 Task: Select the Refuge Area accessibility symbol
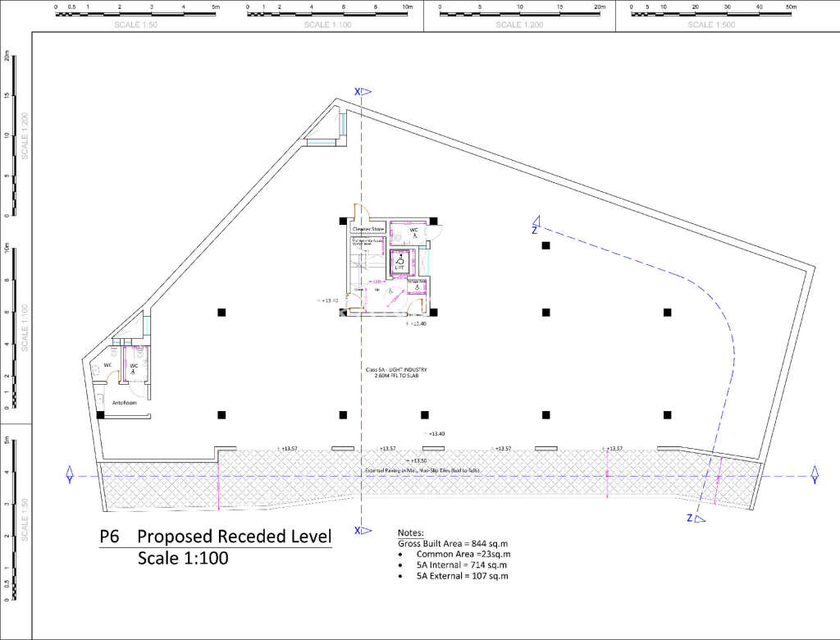click(x=417, y=287)
